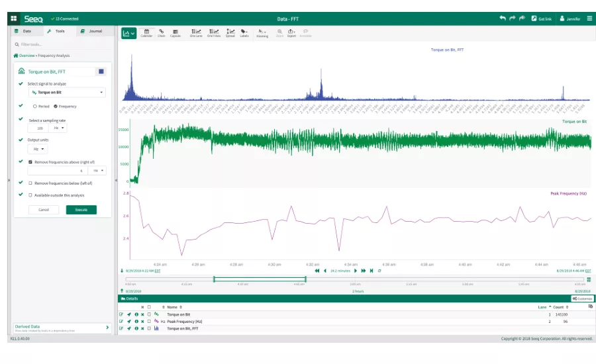Jump display range back double arrow
The image size is (596, 364).
click(317, 271)
